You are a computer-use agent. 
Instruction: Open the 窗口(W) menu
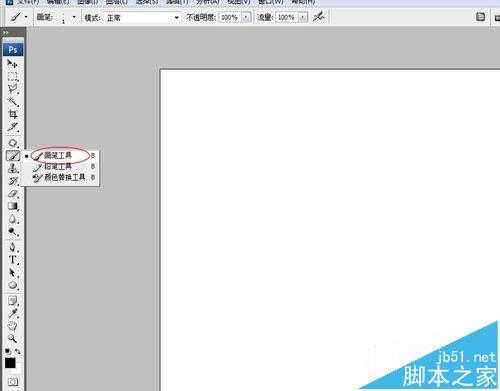(271, 2)
